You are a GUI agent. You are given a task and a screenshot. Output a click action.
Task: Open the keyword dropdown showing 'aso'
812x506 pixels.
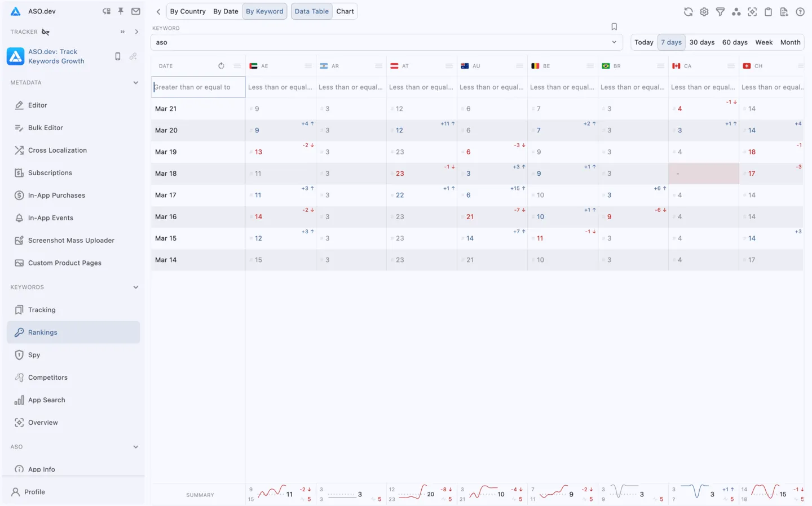click(x=615, y=42)
